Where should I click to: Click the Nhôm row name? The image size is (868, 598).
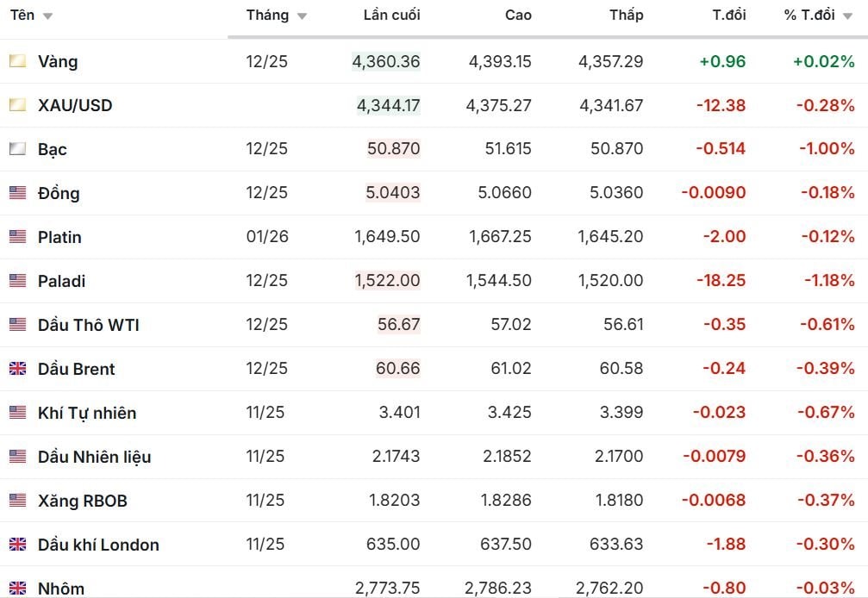tap(61, 589)
